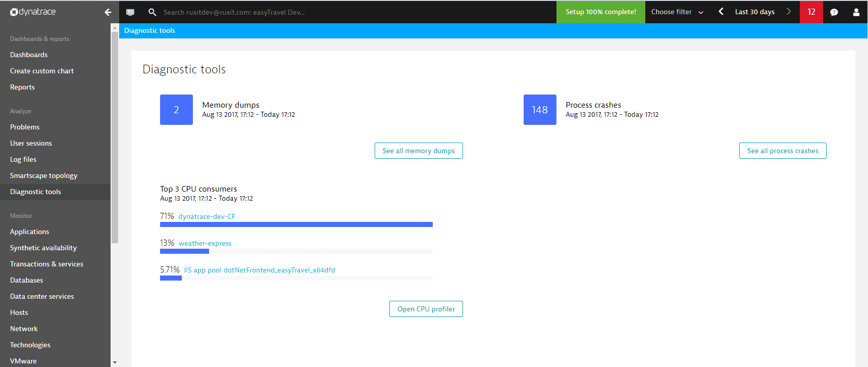868x367 pixels.
Task: Click the 71% value text
Action: click(x=167, y=216)
